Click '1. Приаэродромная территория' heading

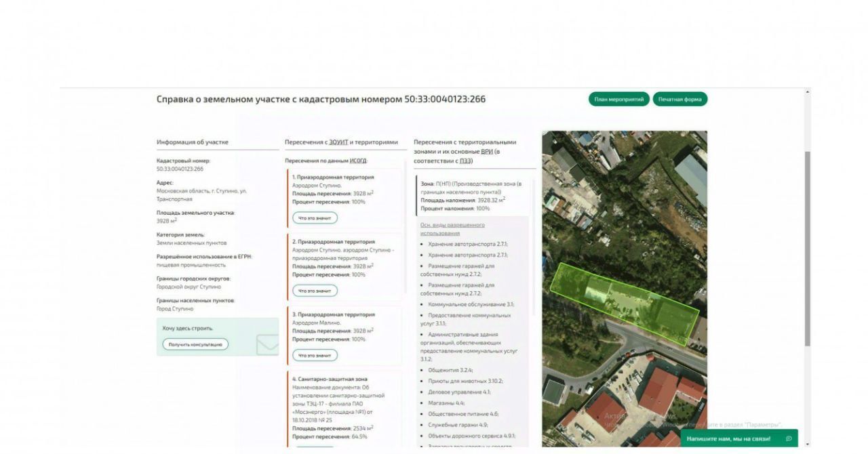point(333,177)
